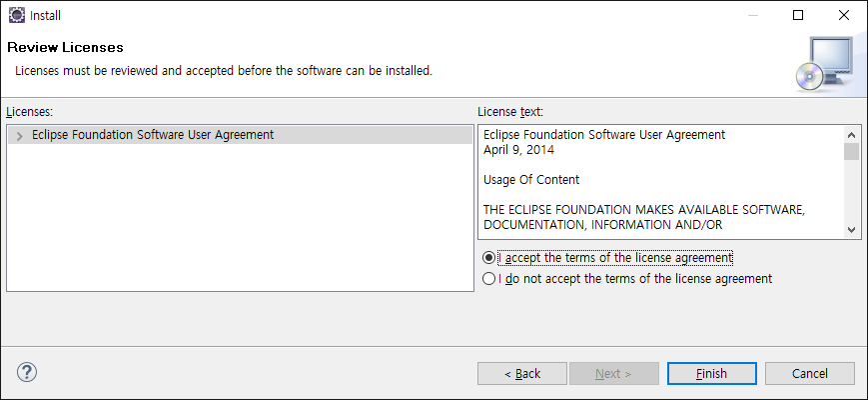Select 'I accept the terms' radio button

[x=488, y=257]
